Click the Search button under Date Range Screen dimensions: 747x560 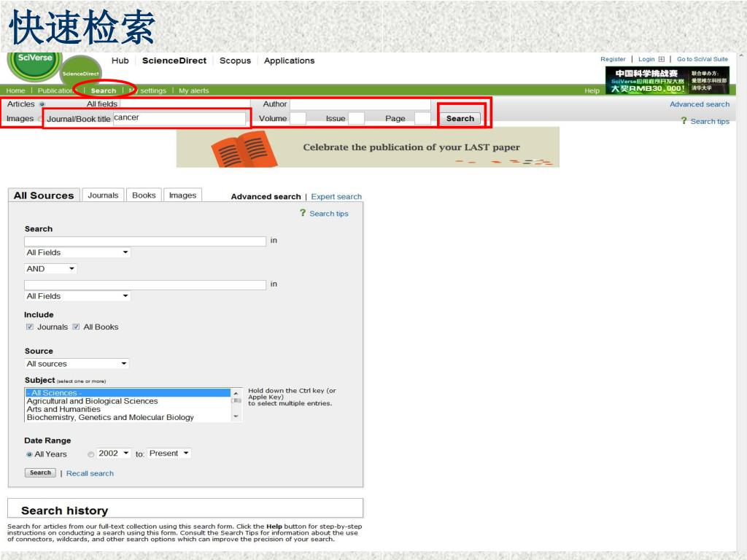point(40,472)
